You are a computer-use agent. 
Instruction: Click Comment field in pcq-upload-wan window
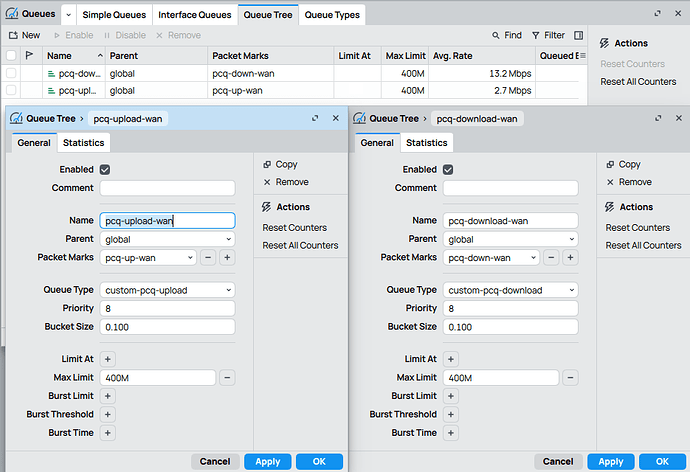point(167,188)
